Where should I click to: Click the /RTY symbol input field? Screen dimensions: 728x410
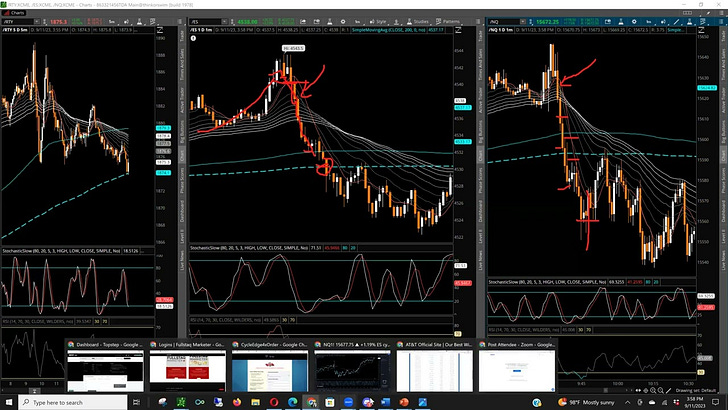tap(17, 21)
